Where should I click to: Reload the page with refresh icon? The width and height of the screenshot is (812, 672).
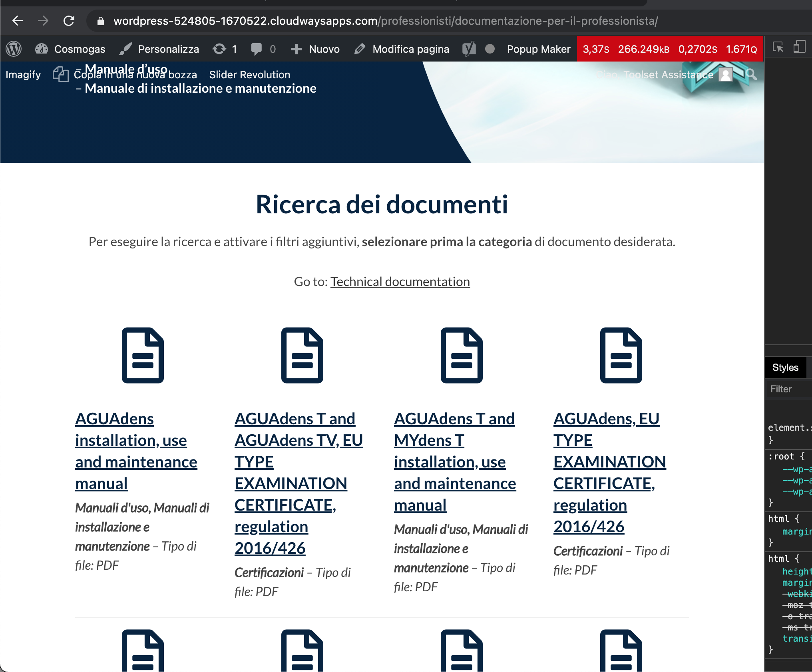[x=69, y=21]
